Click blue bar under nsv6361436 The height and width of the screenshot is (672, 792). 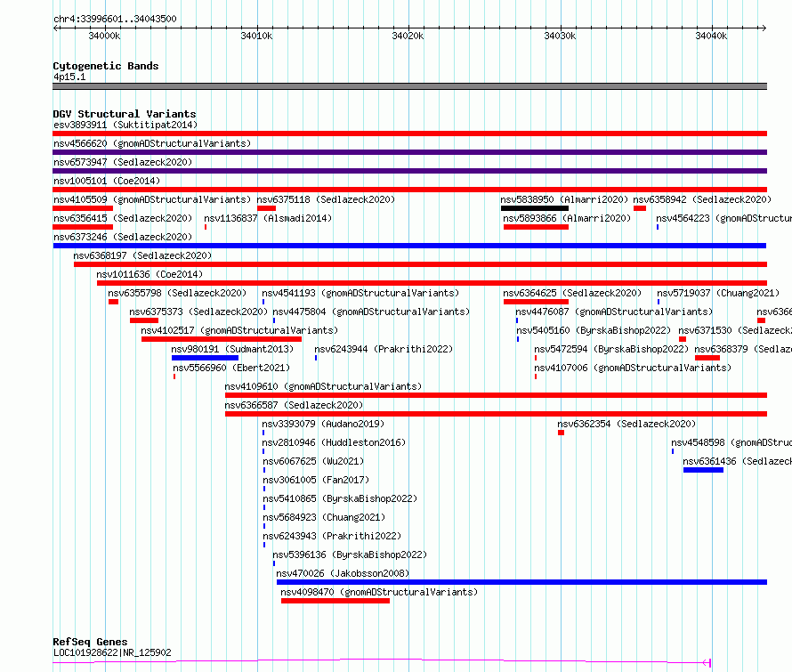coord(703,470)
